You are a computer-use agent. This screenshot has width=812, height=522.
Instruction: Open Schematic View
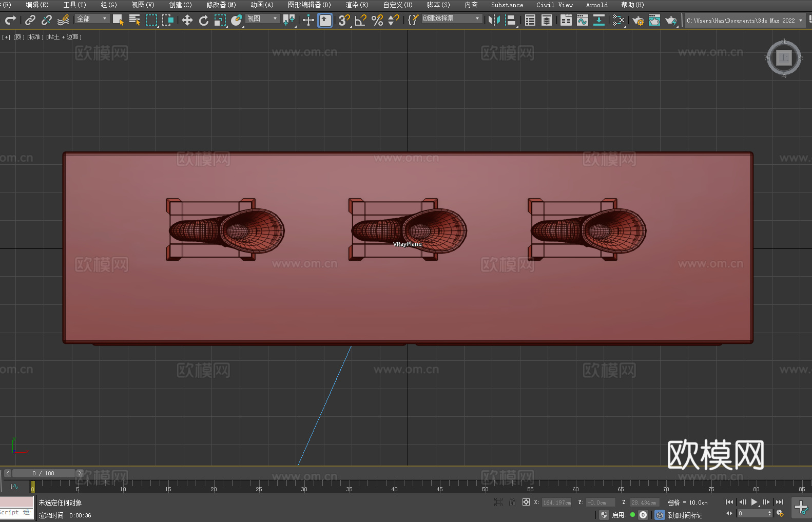[618, 20]
